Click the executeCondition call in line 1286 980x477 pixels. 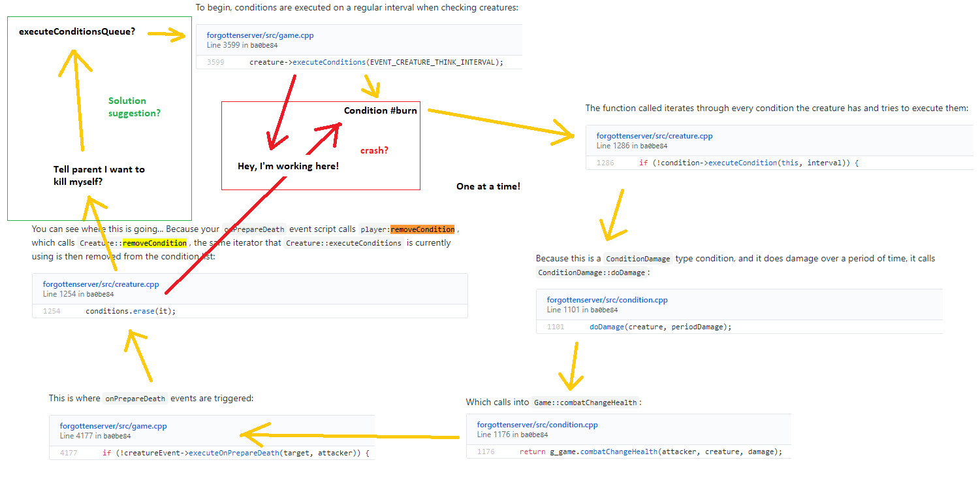point(743,163)
